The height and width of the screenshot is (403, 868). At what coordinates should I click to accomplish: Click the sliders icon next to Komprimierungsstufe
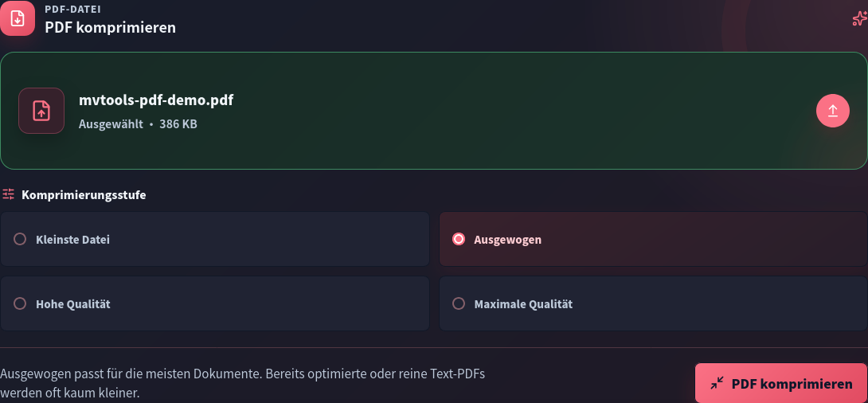[8, 194]
